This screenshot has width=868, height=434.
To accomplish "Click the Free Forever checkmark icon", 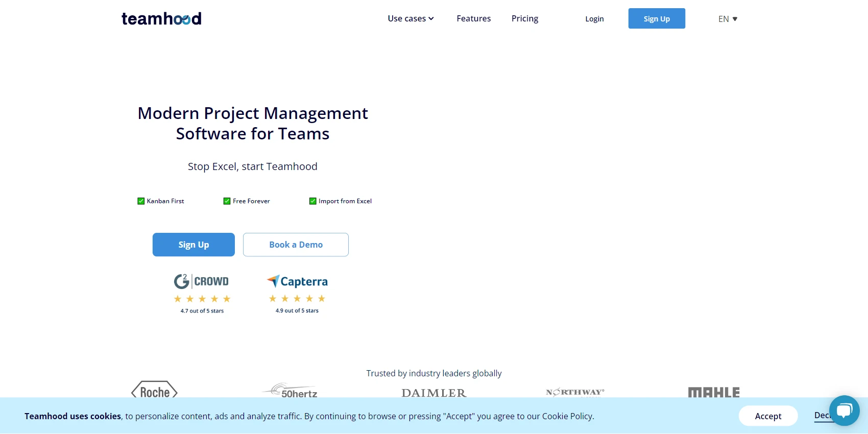I will tap(227, 201).
